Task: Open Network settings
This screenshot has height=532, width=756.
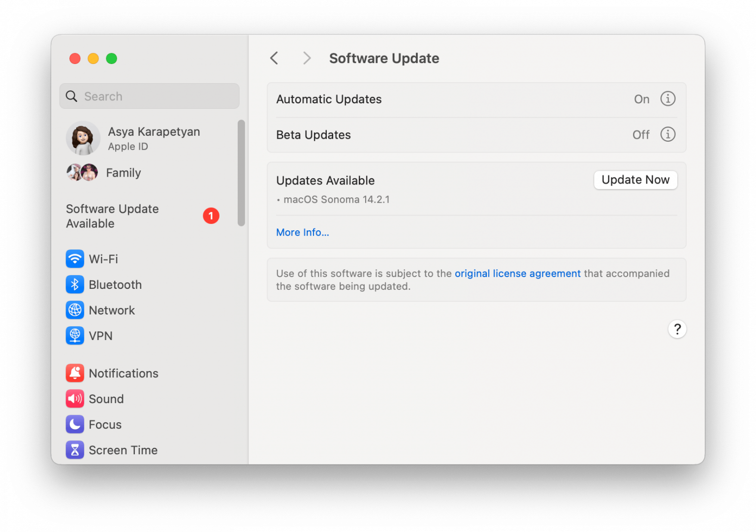Action: pyautogui.click(x=75, y=310)
